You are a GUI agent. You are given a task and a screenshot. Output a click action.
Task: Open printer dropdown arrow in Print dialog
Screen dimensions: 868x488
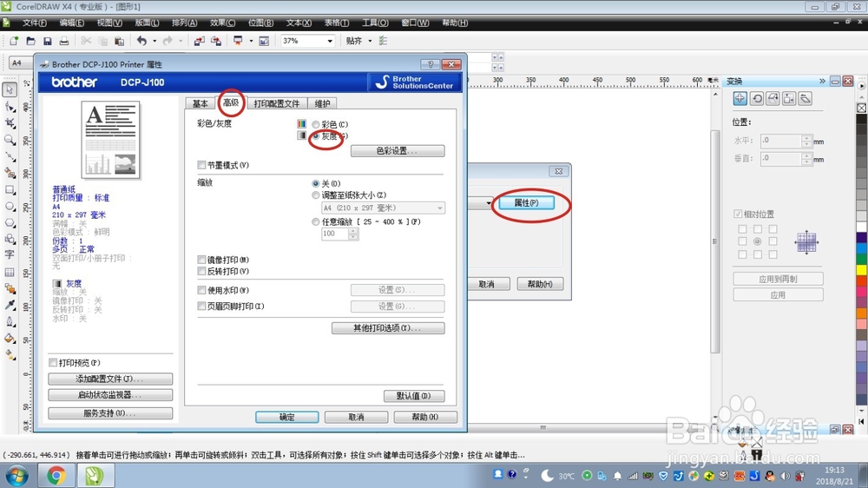(x=488, y=203)
